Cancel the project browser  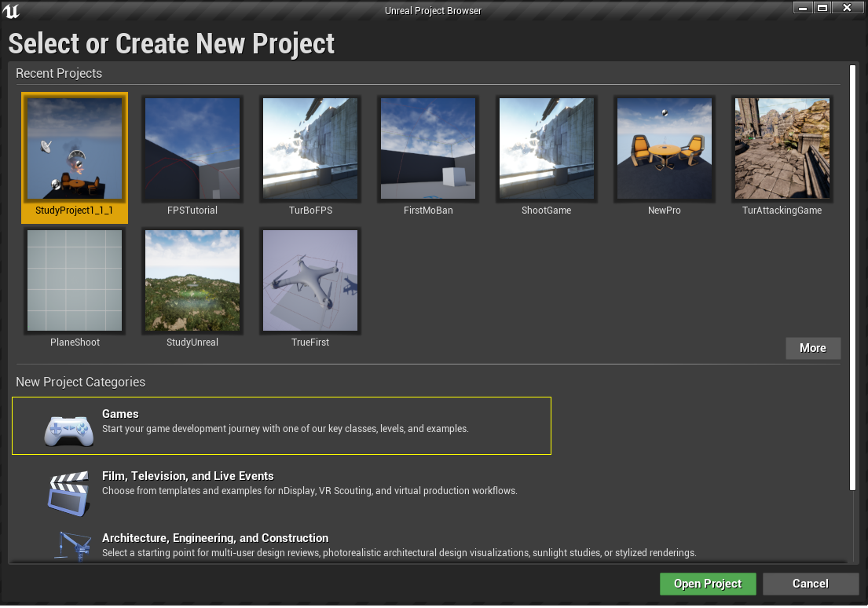(811, 584)
